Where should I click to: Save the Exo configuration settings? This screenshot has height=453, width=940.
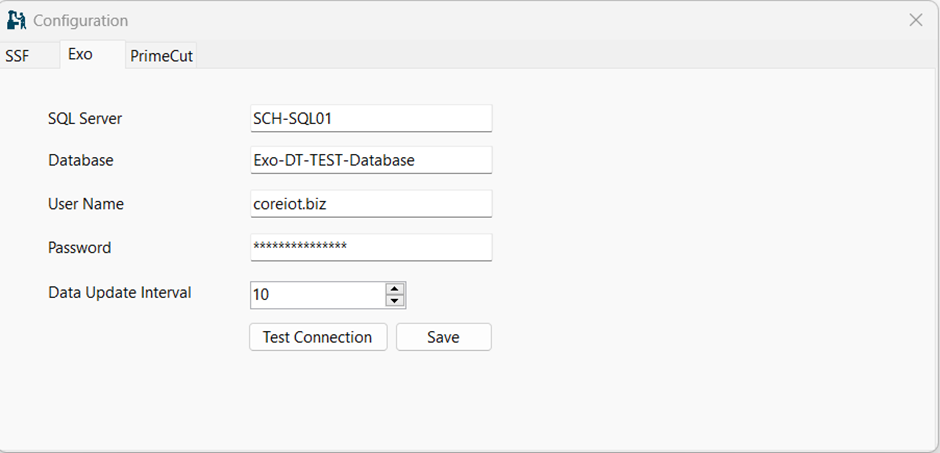[443, 337]
